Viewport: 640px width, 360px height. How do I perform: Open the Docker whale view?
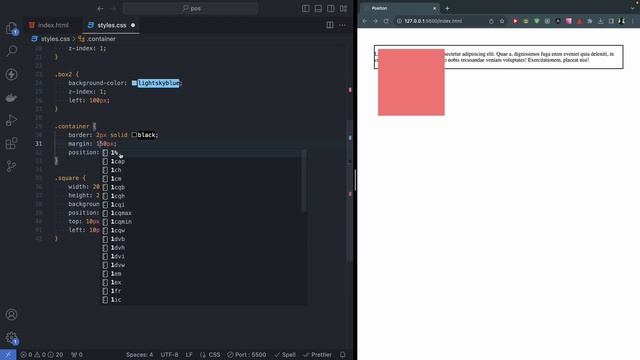[x=11, y=97]
